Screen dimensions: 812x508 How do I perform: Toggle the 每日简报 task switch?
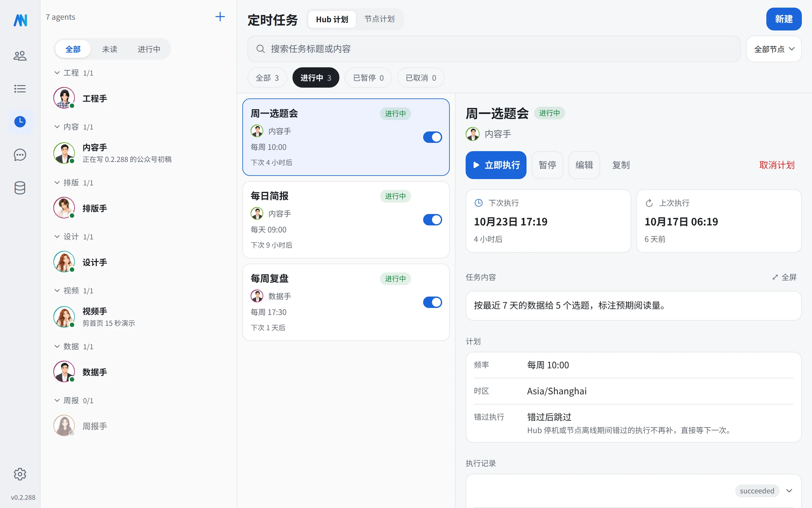click(x=432, y=220)
